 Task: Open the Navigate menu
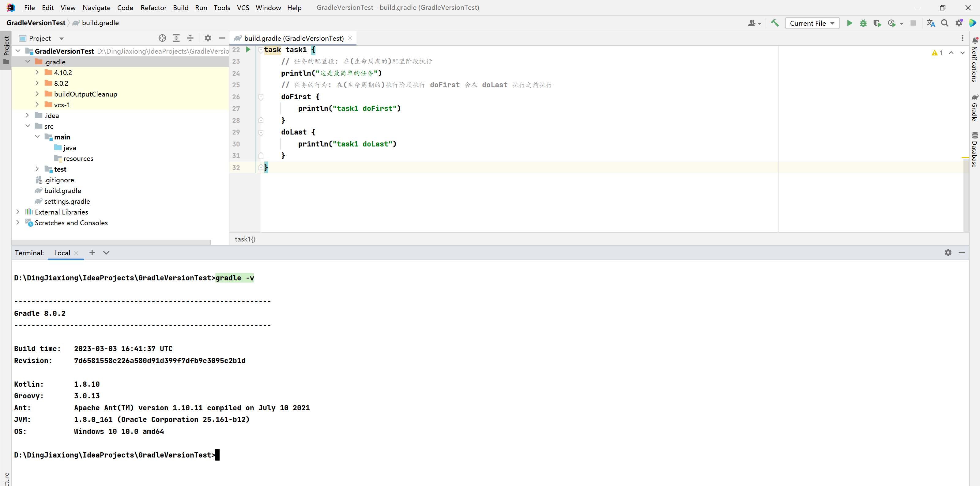pos(96,8)
